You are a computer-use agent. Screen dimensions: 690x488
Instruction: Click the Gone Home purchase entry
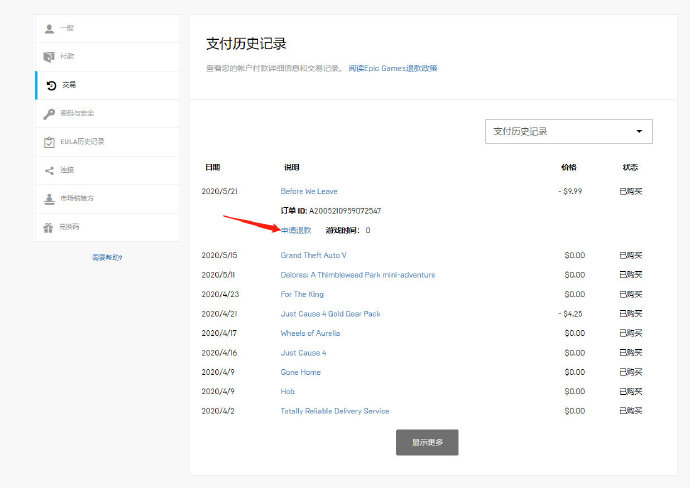tap(300, 372)
